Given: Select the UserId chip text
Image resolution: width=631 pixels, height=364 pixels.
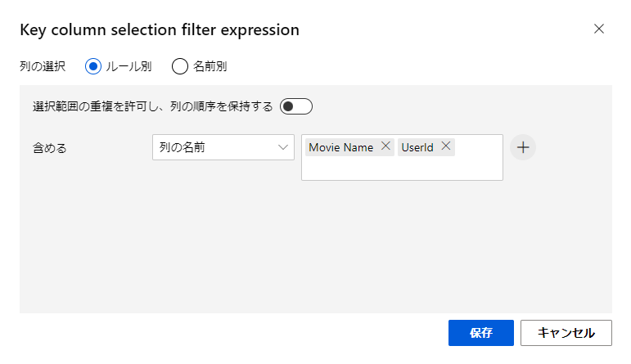Looking at the screenshot, I should 417,147.
